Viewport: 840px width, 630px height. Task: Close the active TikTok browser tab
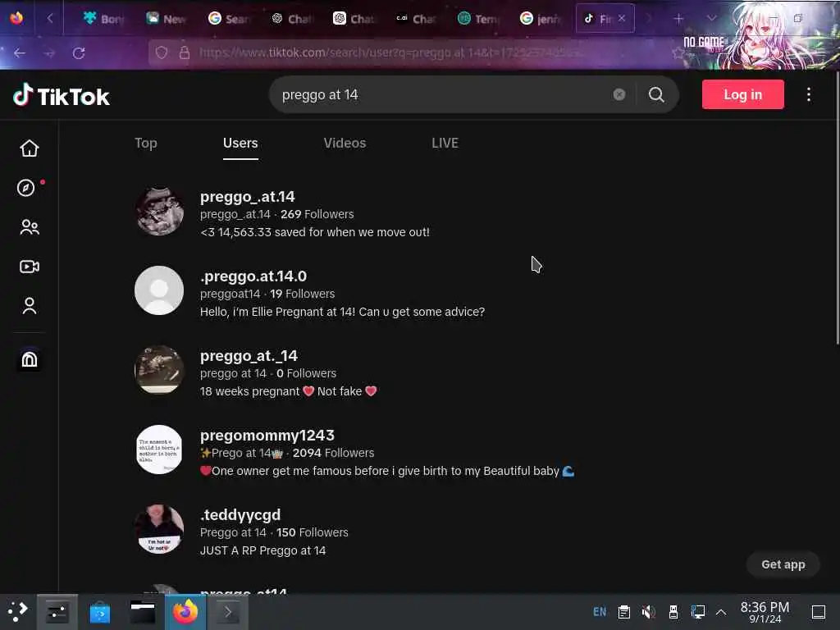[x=622, y=18]
